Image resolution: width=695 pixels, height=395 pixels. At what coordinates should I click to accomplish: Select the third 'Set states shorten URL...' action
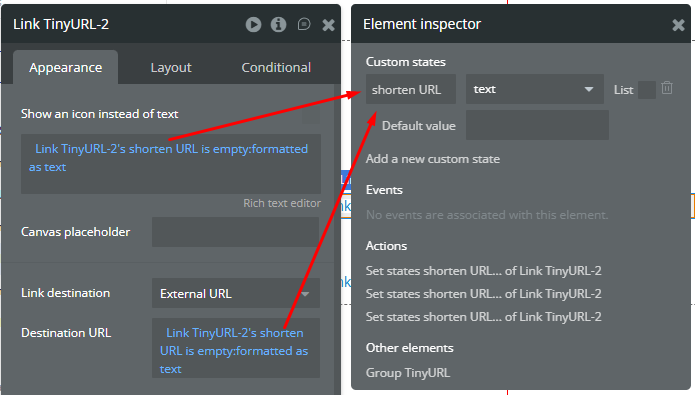point(484,317)
